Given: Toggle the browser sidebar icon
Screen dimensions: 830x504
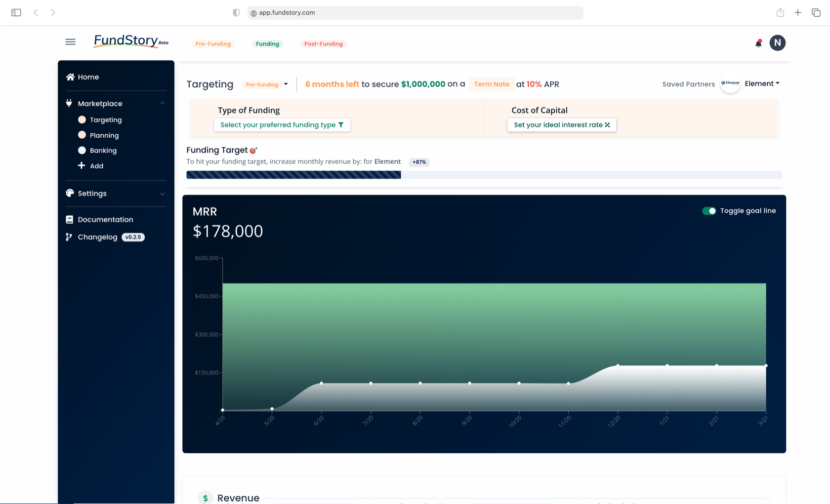Looking at the screenshot, I should (16, 13).
